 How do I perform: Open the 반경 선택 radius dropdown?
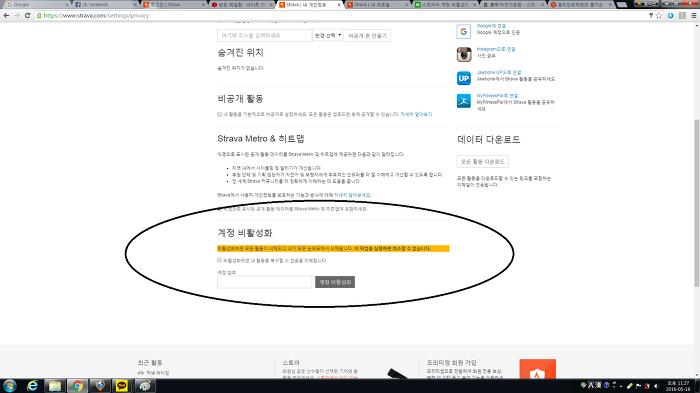[328, 35]
